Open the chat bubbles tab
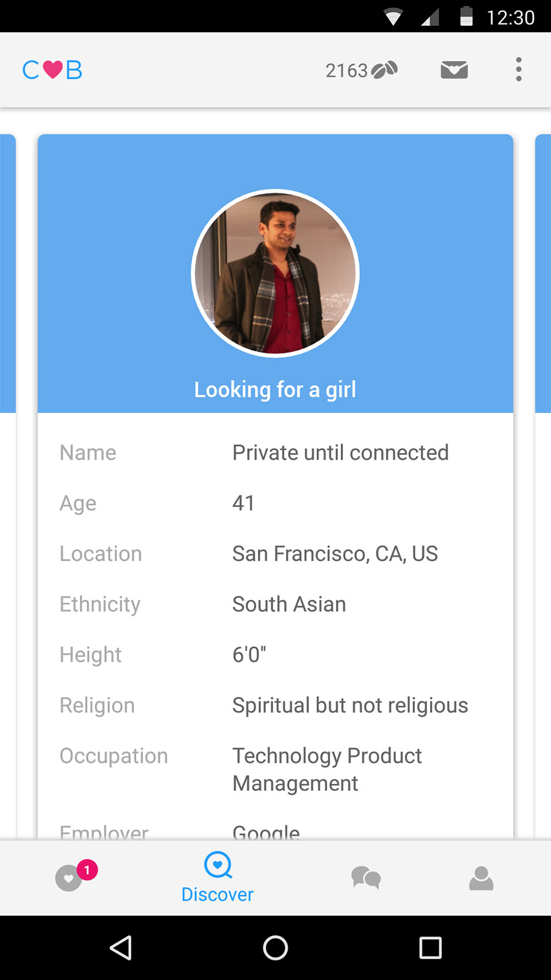 365,878
